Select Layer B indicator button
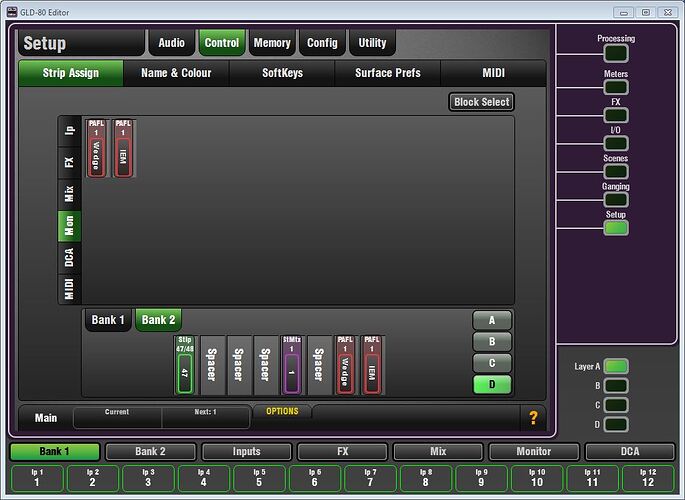 pos(616,386)
